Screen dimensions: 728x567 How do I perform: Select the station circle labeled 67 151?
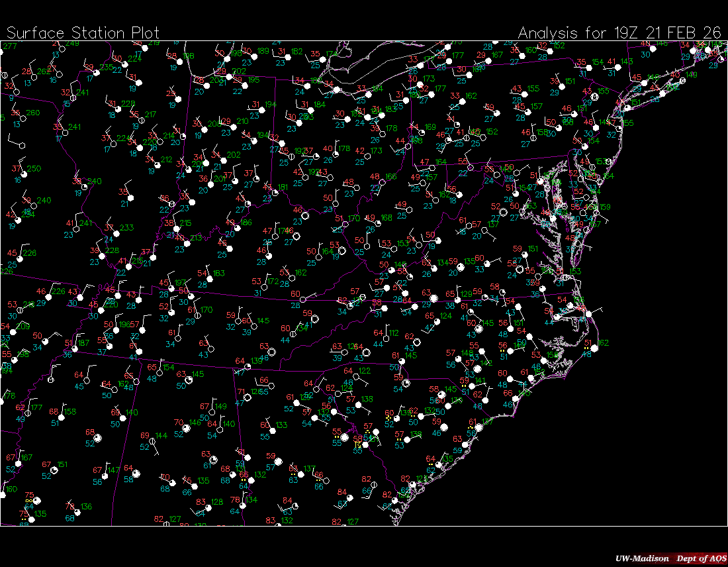click(54, 470)
